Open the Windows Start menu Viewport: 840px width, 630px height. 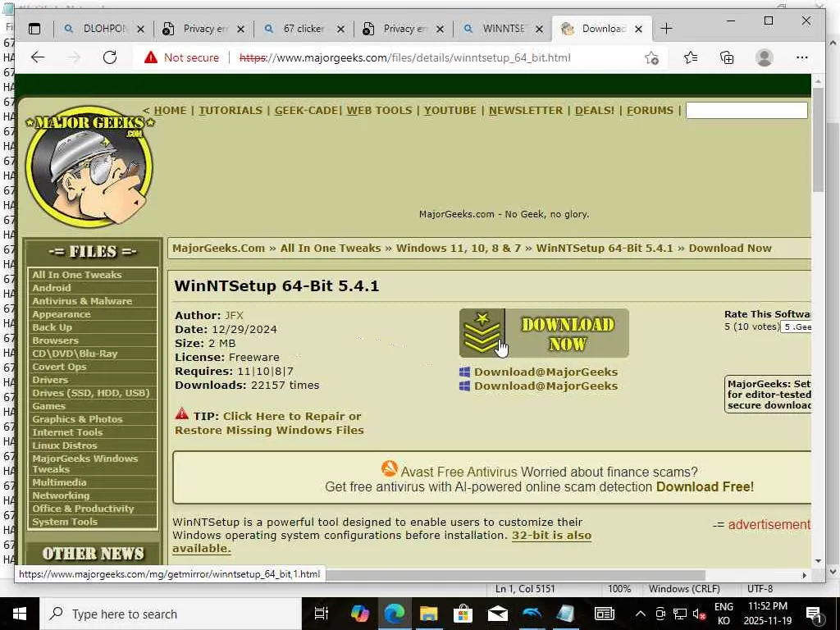(x=20, y=614)
